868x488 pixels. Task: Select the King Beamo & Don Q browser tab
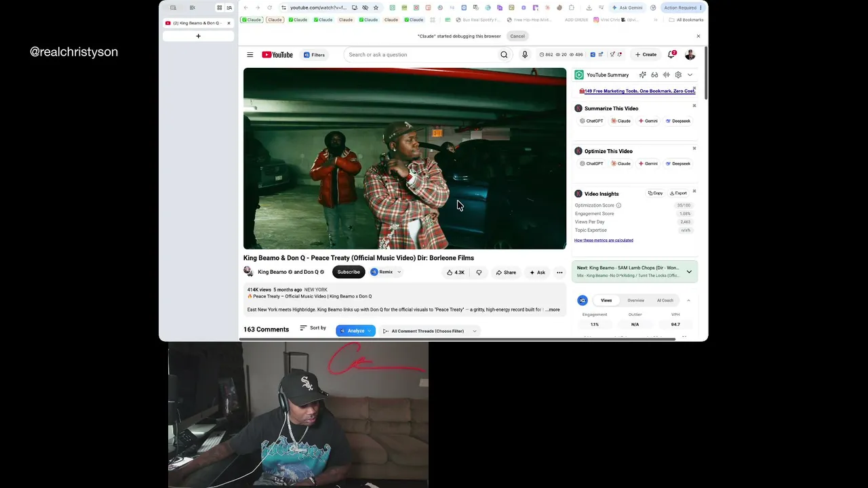click(197, 23)
